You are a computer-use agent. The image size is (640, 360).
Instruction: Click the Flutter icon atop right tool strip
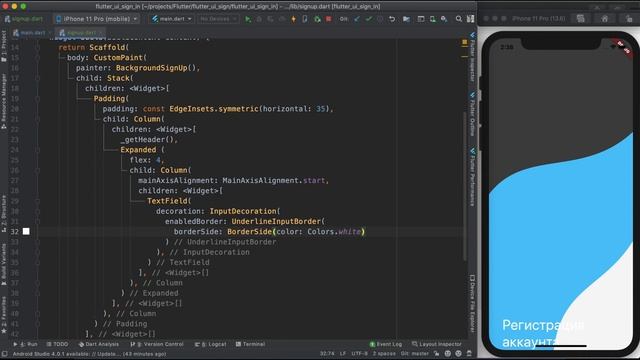[472, 34]
